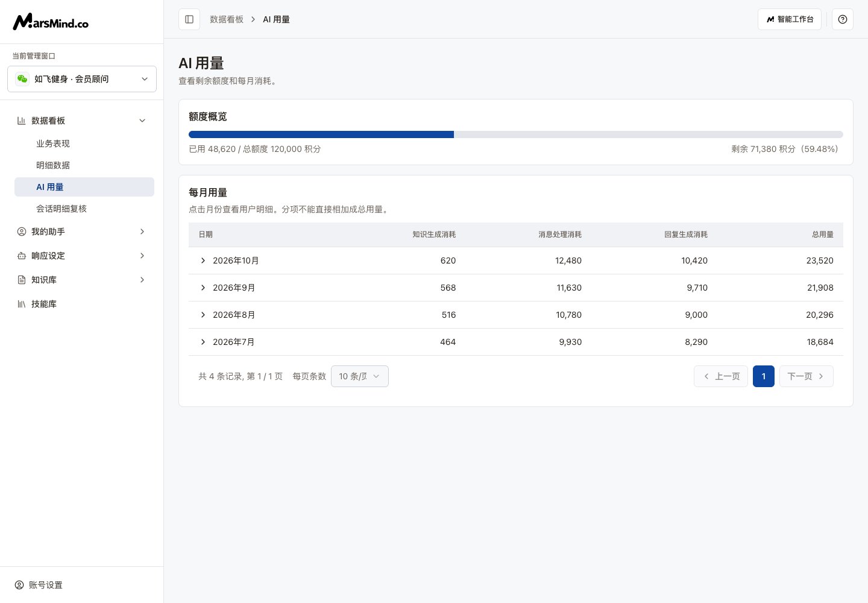The image size is (868, 603).
Task: Click the MarsMind.co logo
Action: tap(51, 22)
